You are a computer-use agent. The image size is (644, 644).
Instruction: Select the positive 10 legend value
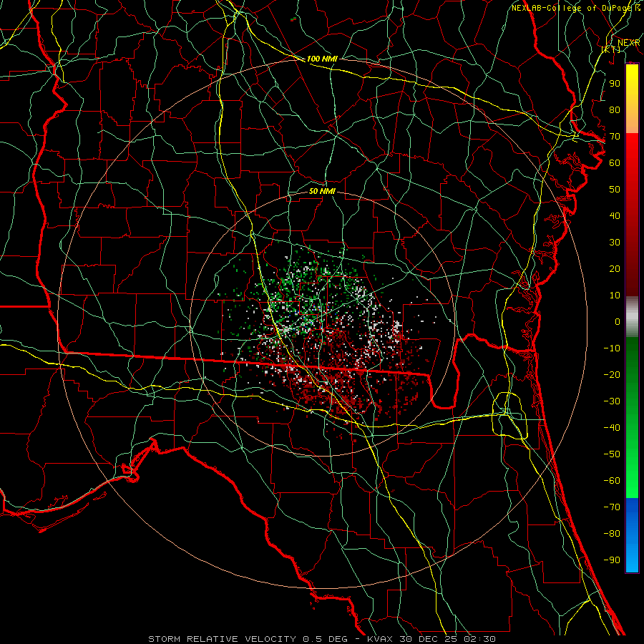[x=615, y=296]
